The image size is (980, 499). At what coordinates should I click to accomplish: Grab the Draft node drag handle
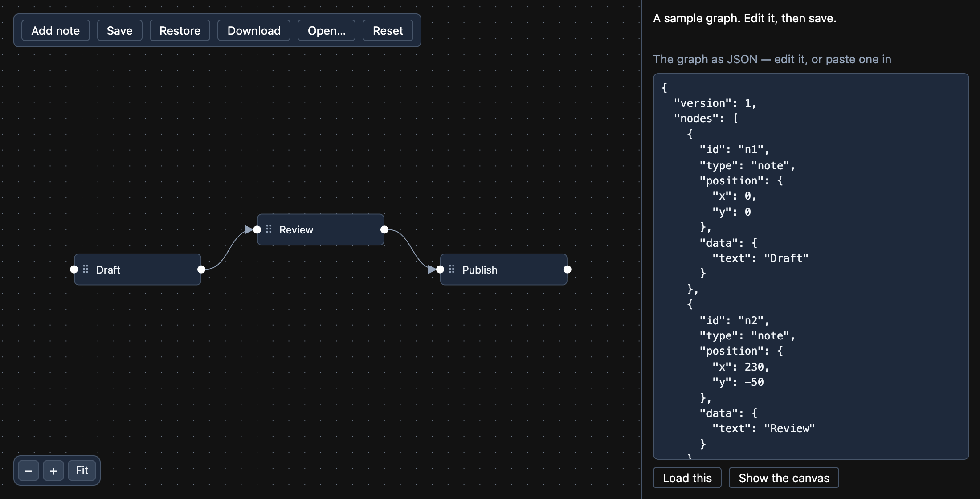pos(86,269)
